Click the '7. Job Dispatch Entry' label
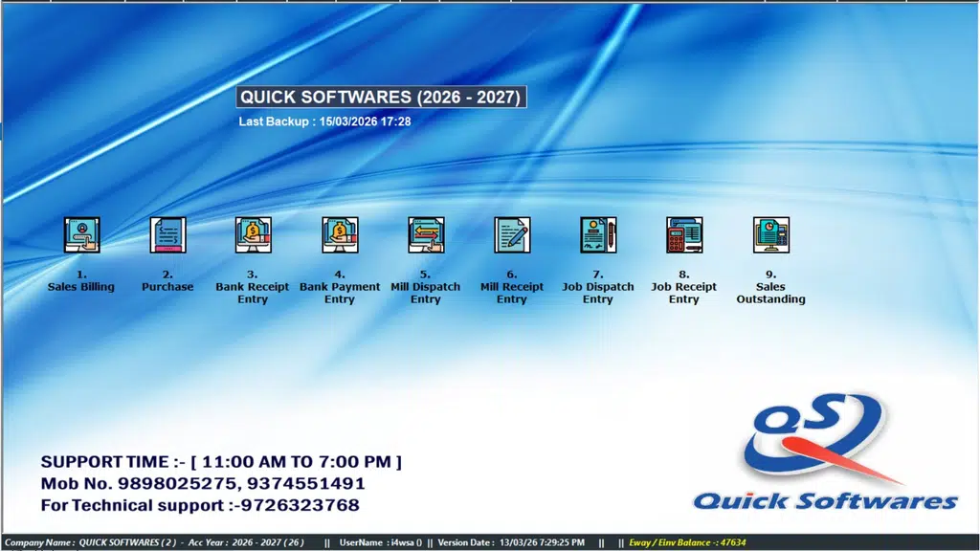This screenshot has height=551, width=980. point(598,287)
